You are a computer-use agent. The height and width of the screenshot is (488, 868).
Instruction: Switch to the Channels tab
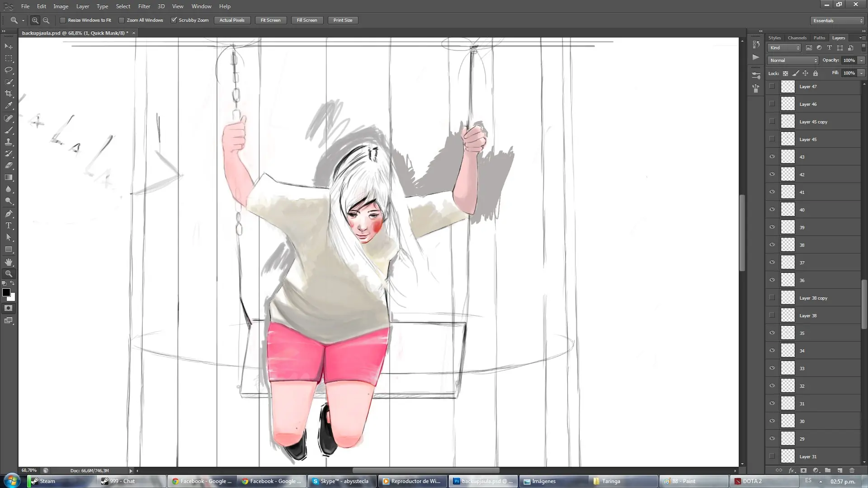pos(797,38)
